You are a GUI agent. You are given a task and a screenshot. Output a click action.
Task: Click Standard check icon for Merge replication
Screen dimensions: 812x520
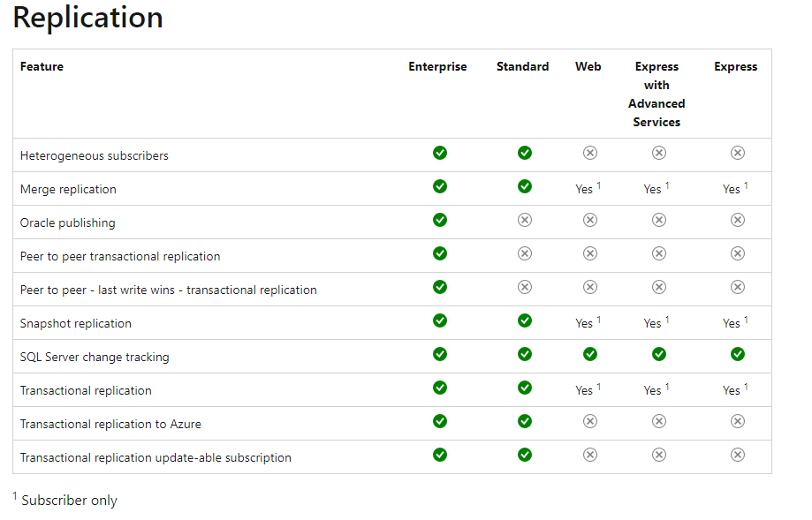525,186
